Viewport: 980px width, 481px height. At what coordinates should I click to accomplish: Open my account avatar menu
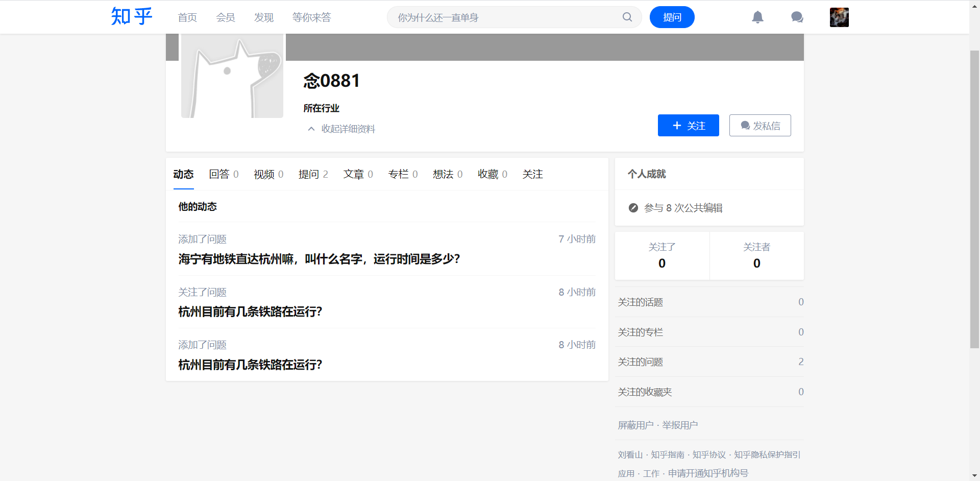point(839,17)
